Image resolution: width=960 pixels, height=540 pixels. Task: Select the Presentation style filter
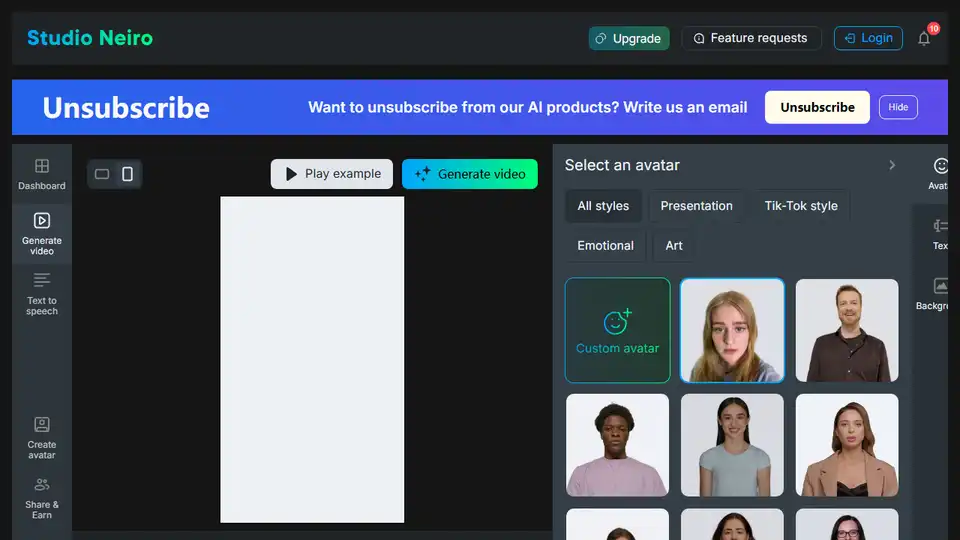tap(696, 206)
